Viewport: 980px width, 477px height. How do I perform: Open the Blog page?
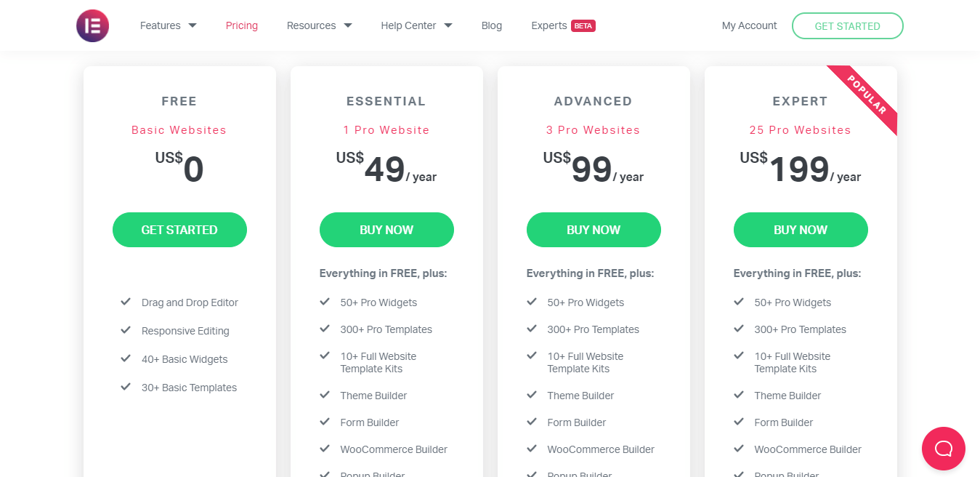click(x=491, y=25)
